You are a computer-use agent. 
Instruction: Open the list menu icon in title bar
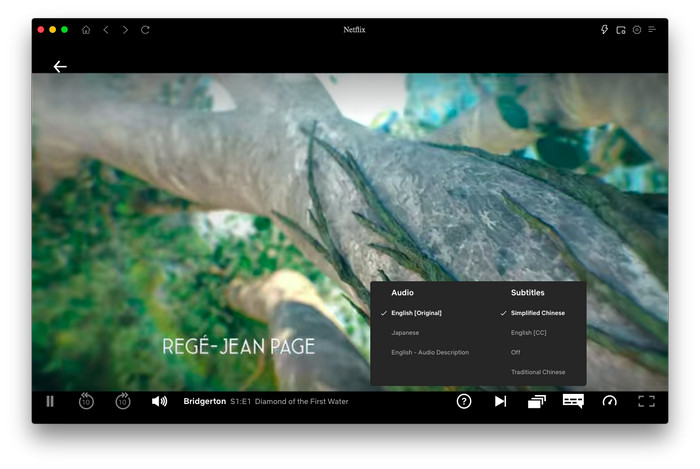coord(652,29)
